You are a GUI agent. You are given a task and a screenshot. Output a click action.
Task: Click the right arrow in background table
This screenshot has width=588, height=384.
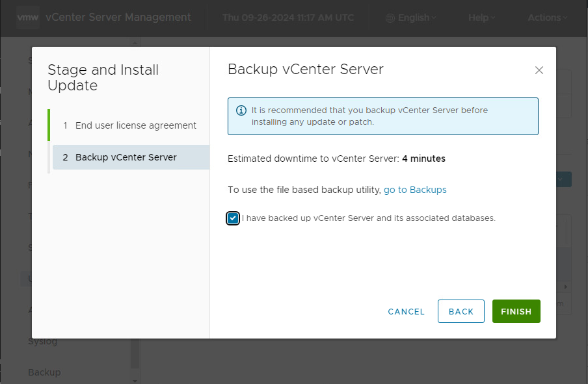click(565, 287)
